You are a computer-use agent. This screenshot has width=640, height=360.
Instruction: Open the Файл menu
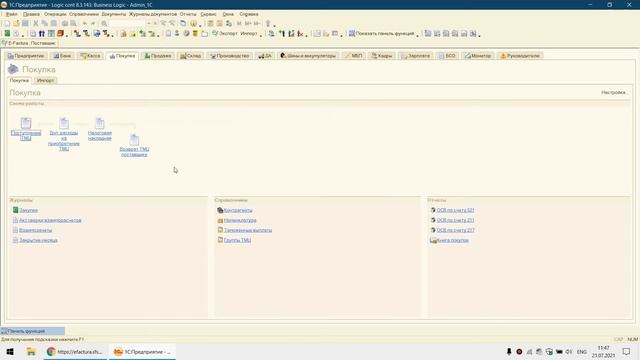point(11,14)
